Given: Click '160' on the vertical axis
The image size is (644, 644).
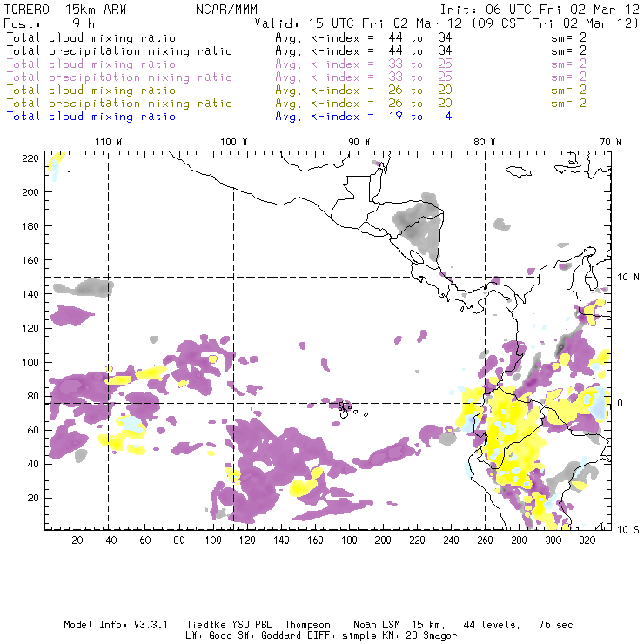Looking at the screenshot, I should click(x=30, y=260).
